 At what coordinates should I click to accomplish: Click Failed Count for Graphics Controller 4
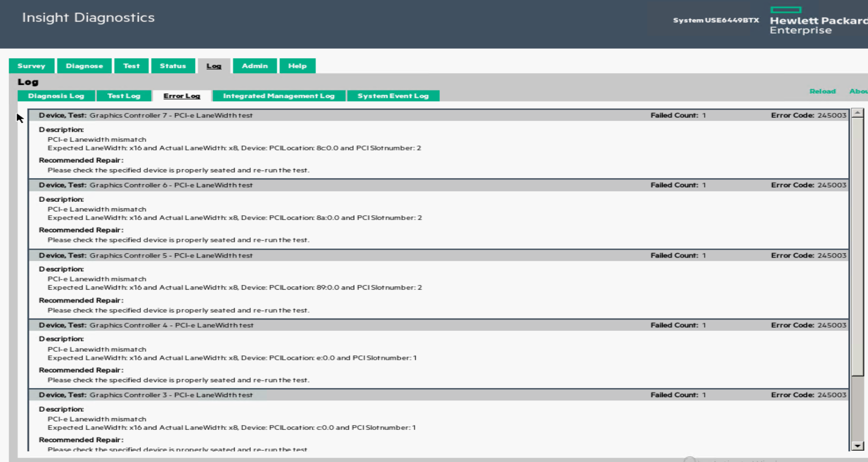click(678, 325)
